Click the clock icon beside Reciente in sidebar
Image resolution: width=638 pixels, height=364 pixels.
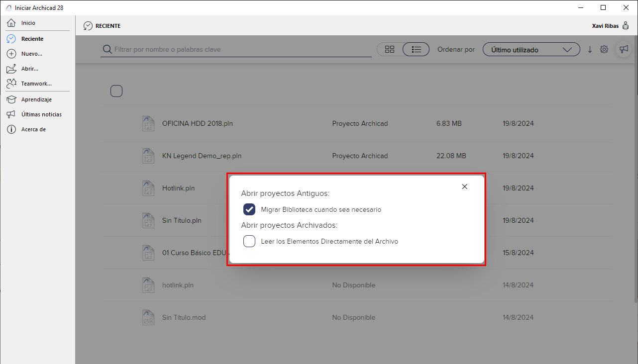point(11,39)
